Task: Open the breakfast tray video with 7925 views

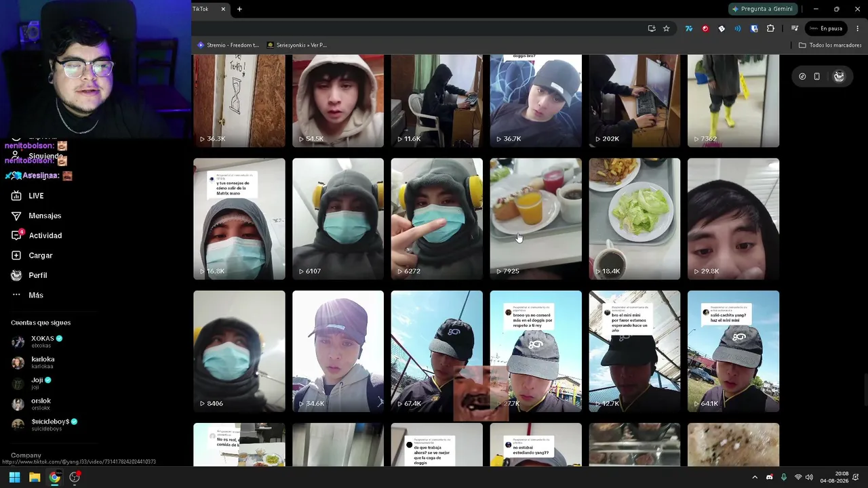Action: click(536, 219)
